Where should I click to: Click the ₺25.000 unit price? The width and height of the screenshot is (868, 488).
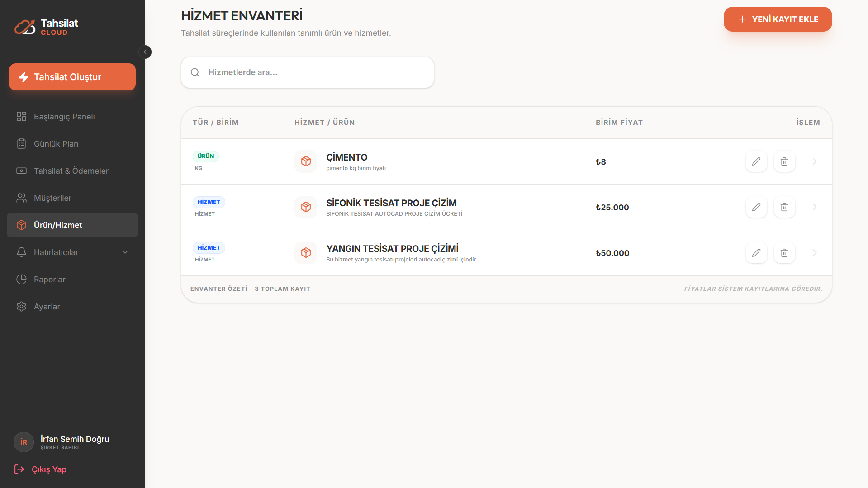click(612, 208)
